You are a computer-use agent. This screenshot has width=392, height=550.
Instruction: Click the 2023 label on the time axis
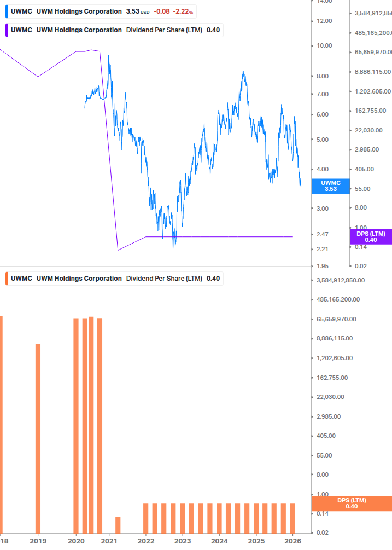(x=183, y=541)
